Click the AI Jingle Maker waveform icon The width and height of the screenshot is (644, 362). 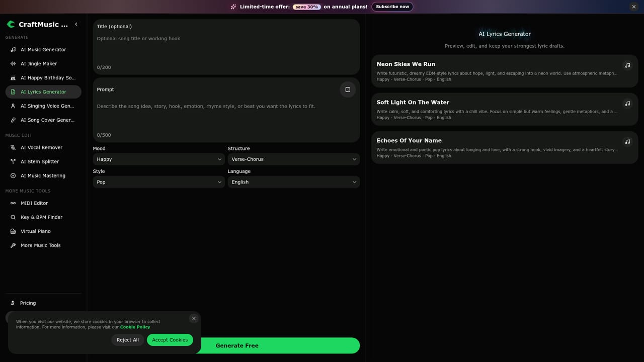pos(13,64)
